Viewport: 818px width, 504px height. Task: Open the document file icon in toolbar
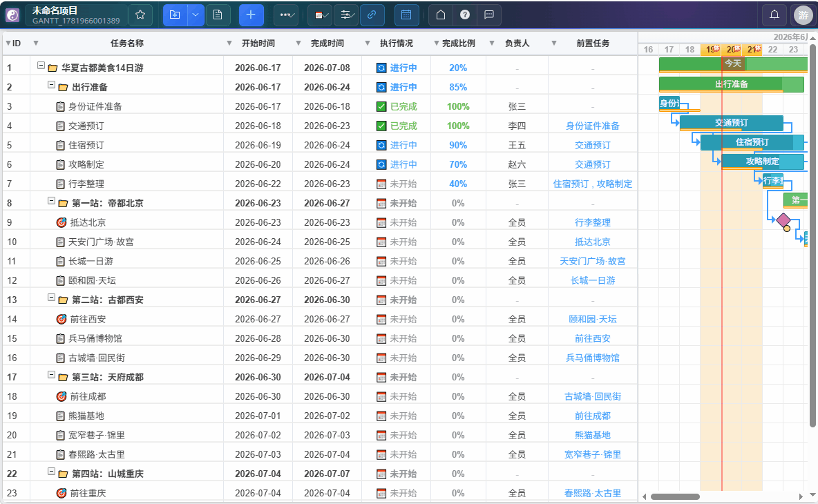click(218, 14)
